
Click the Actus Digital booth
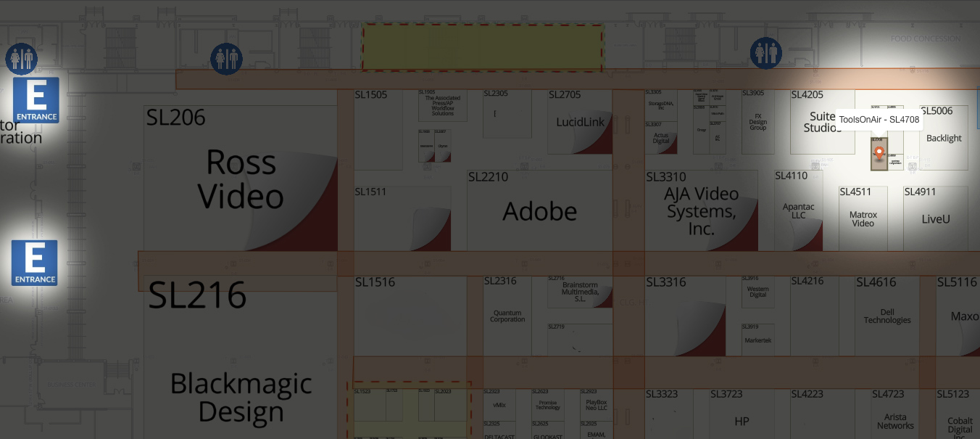tap(661, 138)
